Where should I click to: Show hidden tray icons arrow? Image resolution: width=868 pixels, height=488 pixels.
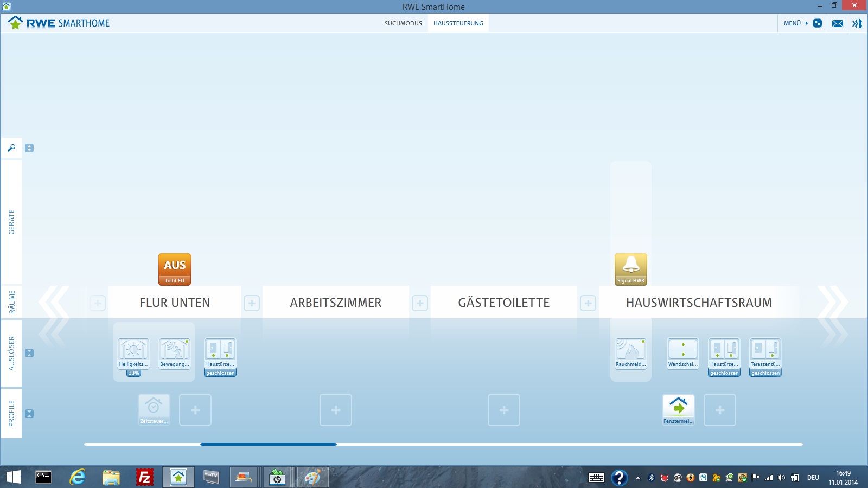click(x=638, y=478)
